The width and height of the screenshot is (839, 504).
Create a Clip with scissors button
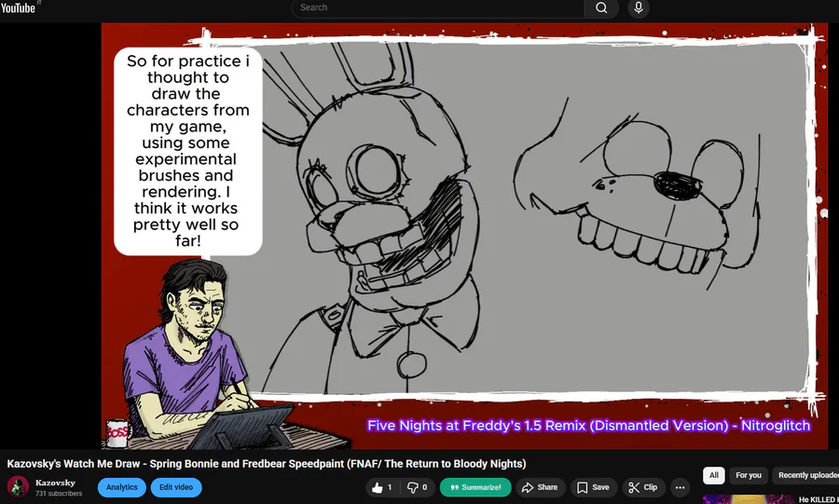643,487
